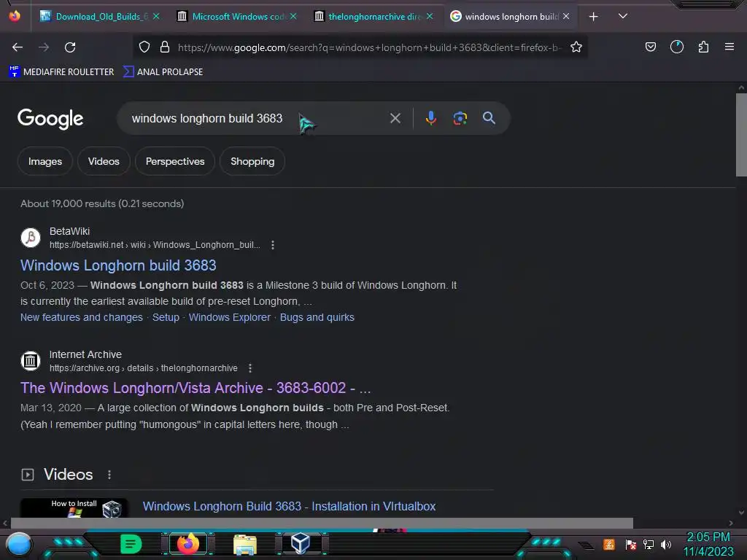This screenshot has width=747, height=560.
Task: Reload the current page
Action: tap(70, 47)
